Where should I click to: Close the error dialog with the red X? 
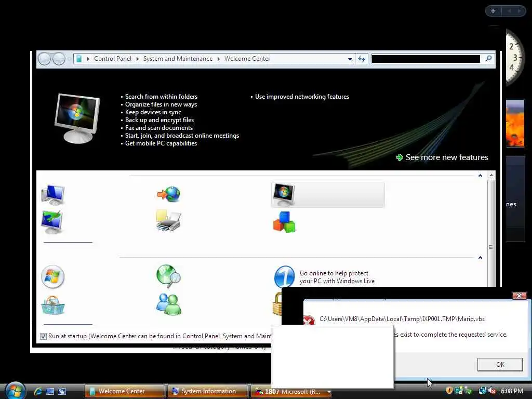point(519,296)
